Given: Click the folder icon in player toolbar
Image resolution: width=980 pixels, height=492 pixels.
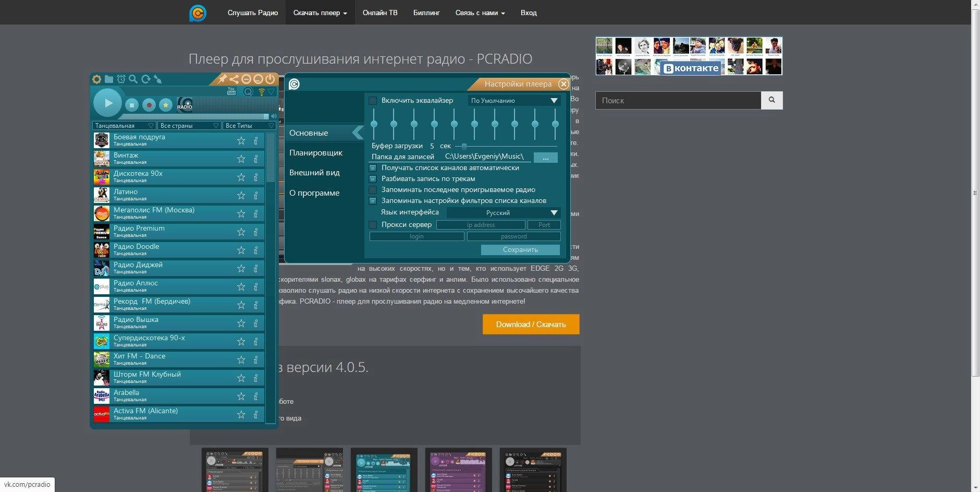Looking at the screenshot, I should click(x=108, y=79).
